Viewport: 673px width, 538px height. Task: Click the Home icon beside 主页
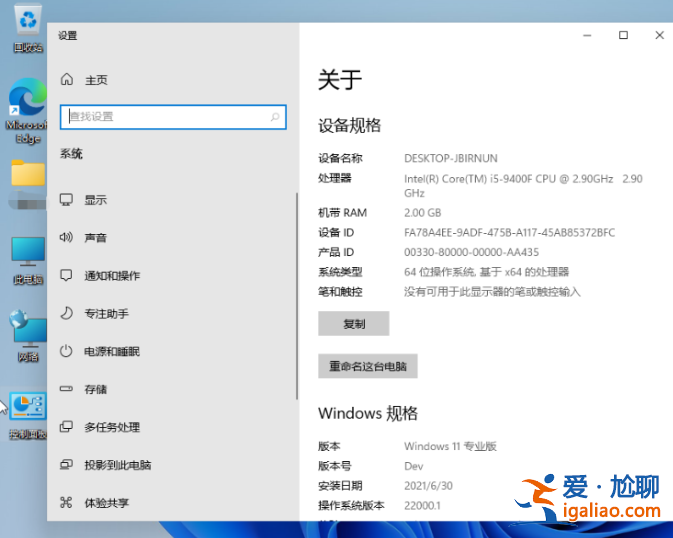(x=67, y=79)
